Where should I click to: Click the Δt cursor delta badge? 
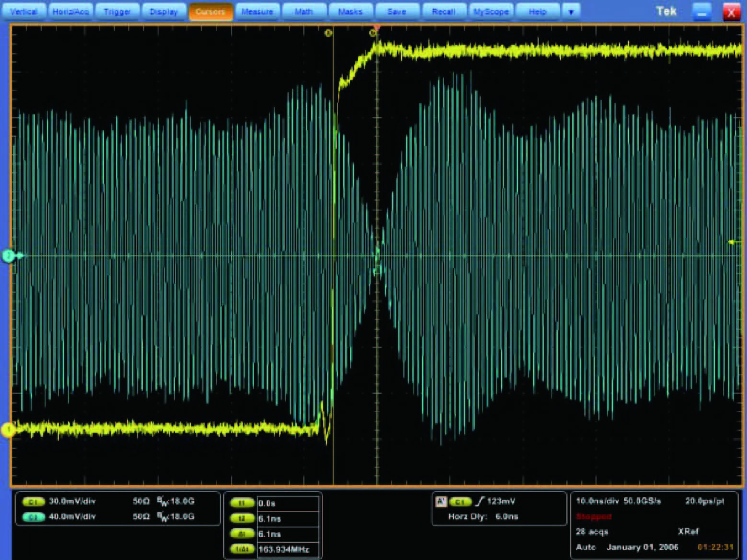tap(242, 534)
